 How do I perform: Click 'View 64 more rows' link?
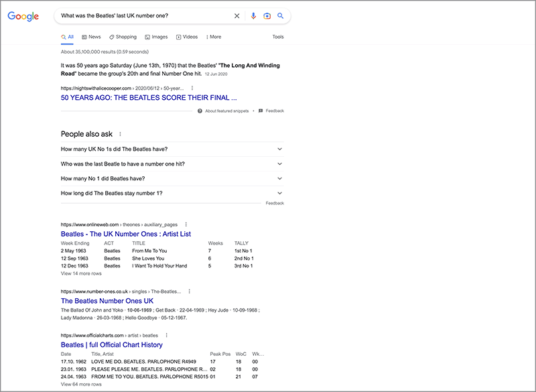[x=81, y=384]
